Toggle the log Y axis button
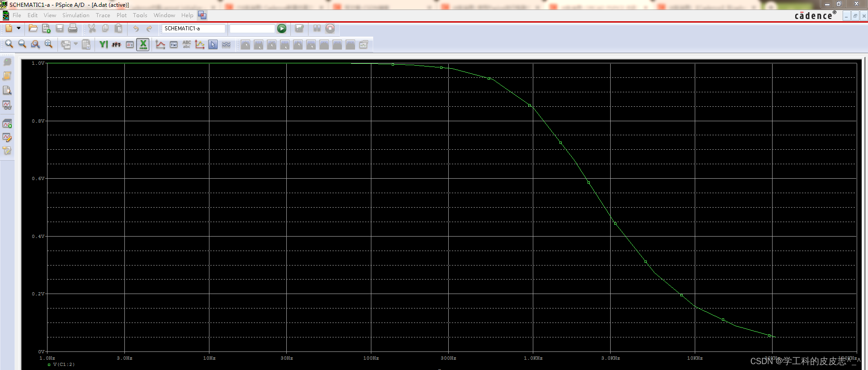This screenshot has width=868, height=370. [104, 44]
